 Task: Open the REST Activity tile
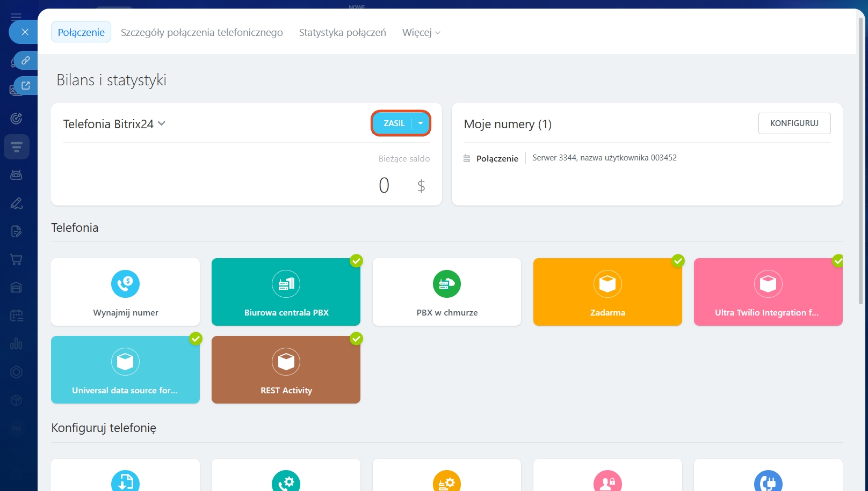click(x=286, y=370)
